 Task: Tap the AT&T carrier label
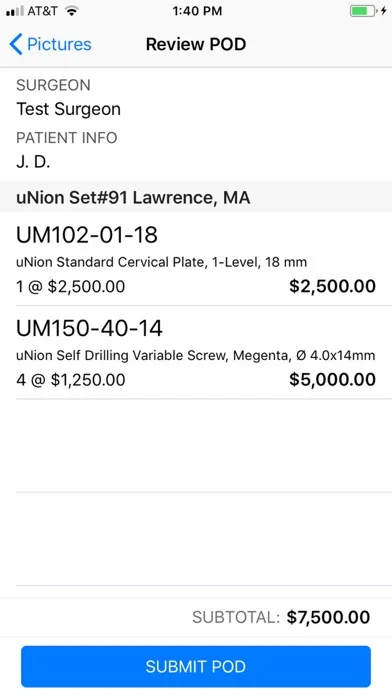(x=43, y=11)
